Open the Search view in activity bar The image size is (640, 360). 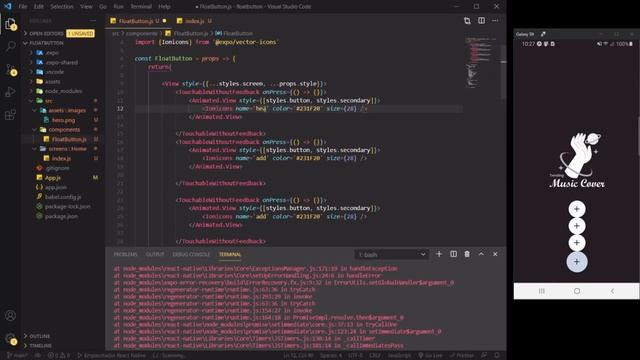[x=11, y=46]
